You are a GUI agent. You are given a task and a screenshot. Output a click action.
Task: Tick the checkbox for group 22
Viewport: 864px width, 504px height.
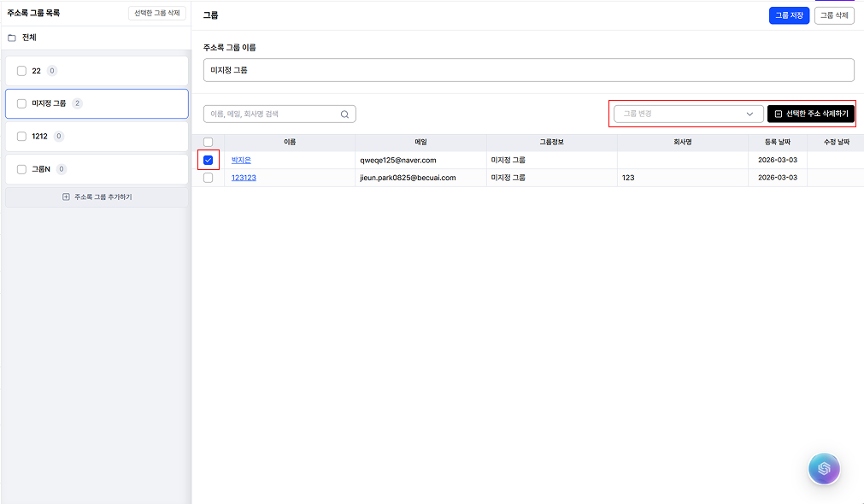coord(21,71)
